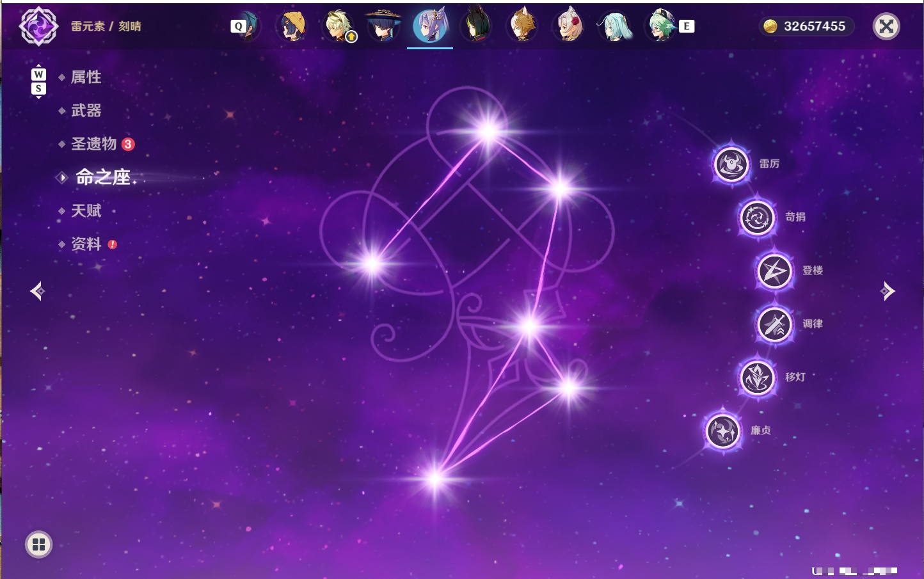
Task: Click the Mora amount 32657455
Action: (815, 26)
